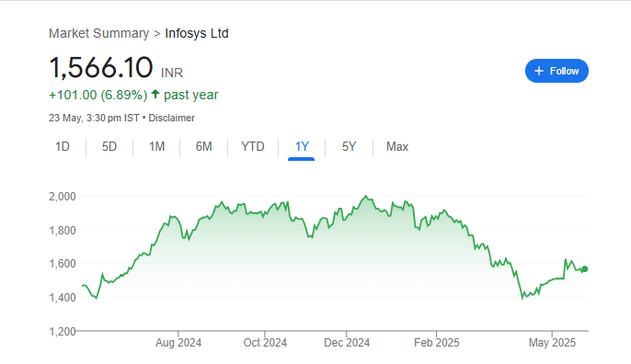Click the Oct 2024 axis label
Viewport: 631px width, 364px height.
[265, 343]
